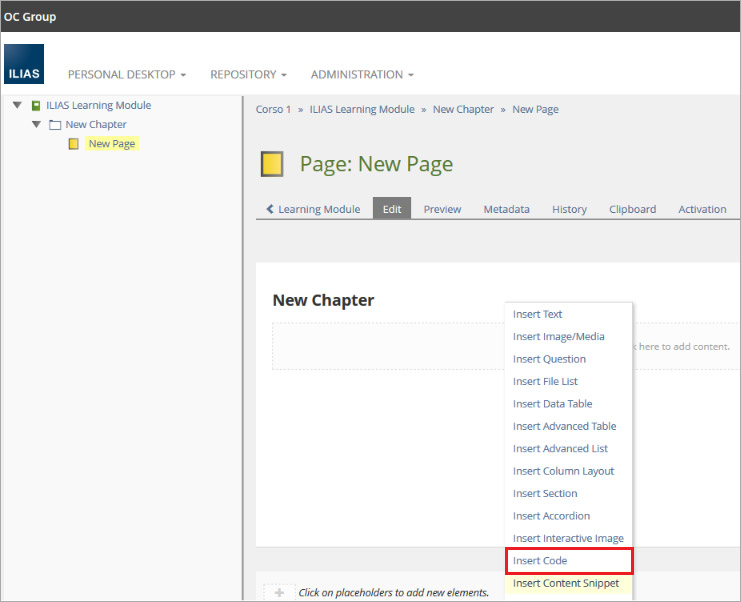Choose Insert Image/Media menu option

click(558, 337)
